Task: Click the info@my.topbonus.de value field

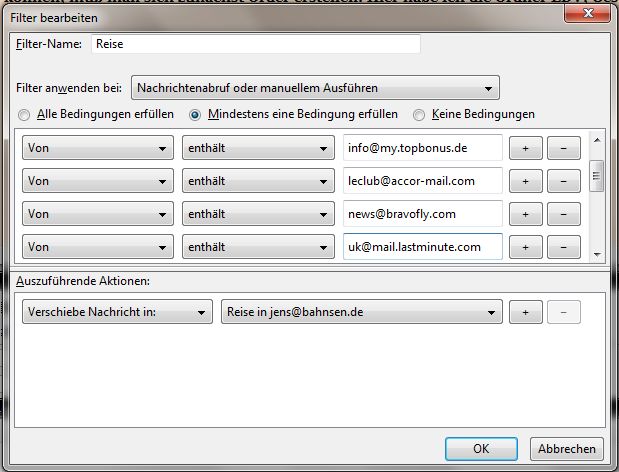Action: click(423, 148)
